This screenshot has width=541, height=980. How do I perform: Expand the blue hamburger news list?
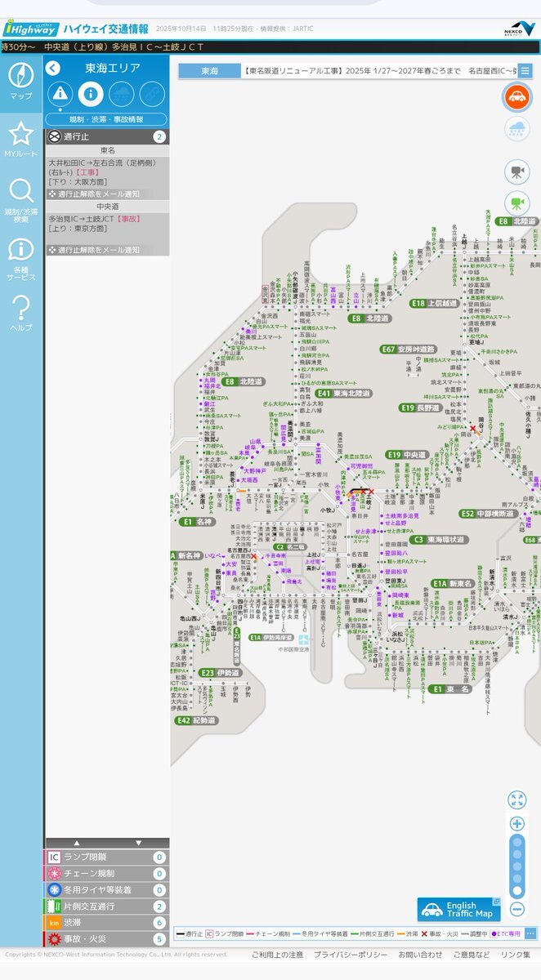(x=525, y=71)
